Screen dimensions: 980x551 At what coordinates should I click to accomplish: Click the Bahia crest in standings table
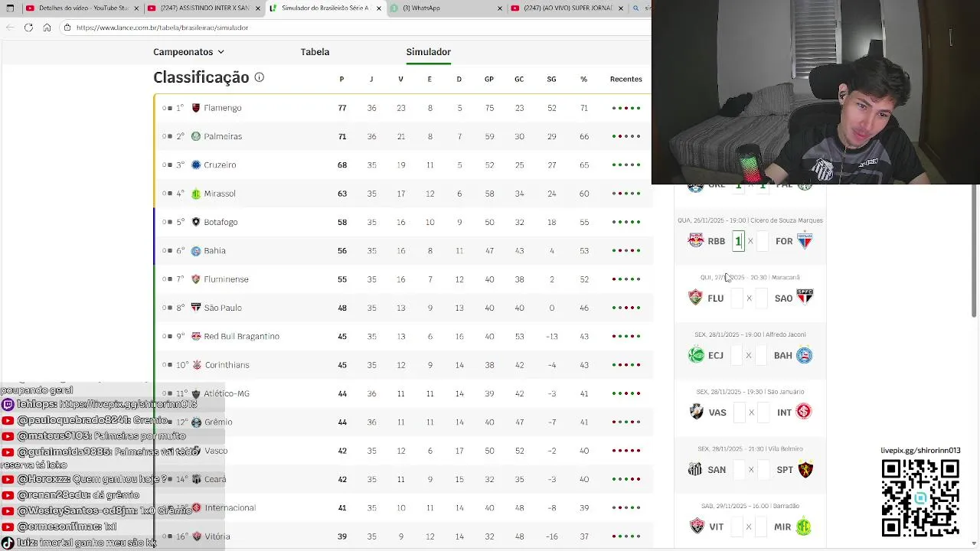(196, 250)
